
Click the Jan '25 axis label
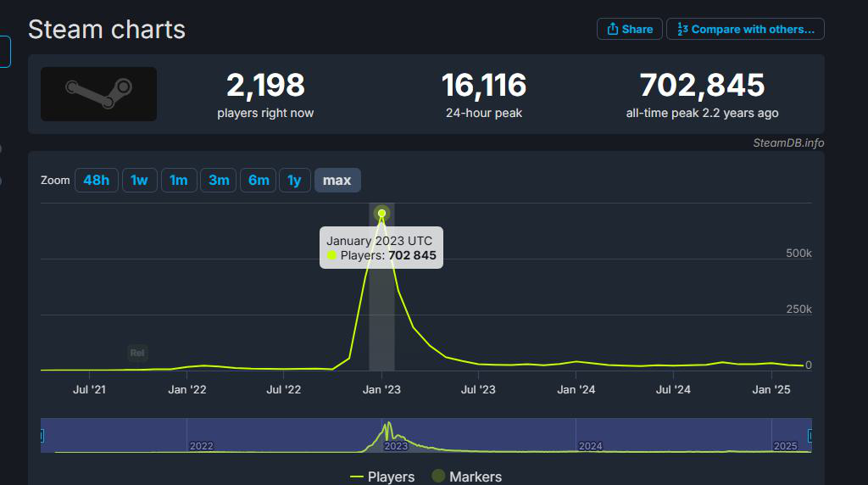[771, 390]
